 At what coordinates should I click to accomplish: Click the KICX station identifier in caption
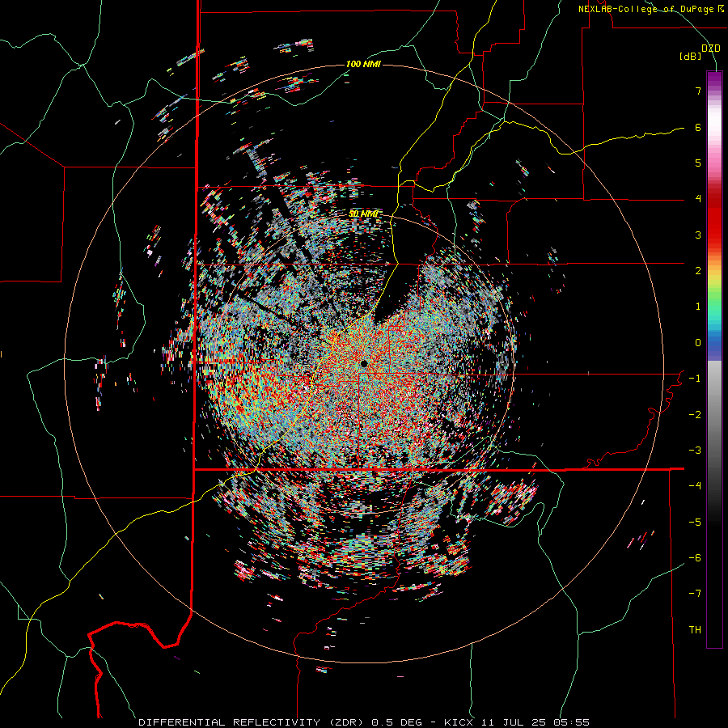tap(459, 722)
